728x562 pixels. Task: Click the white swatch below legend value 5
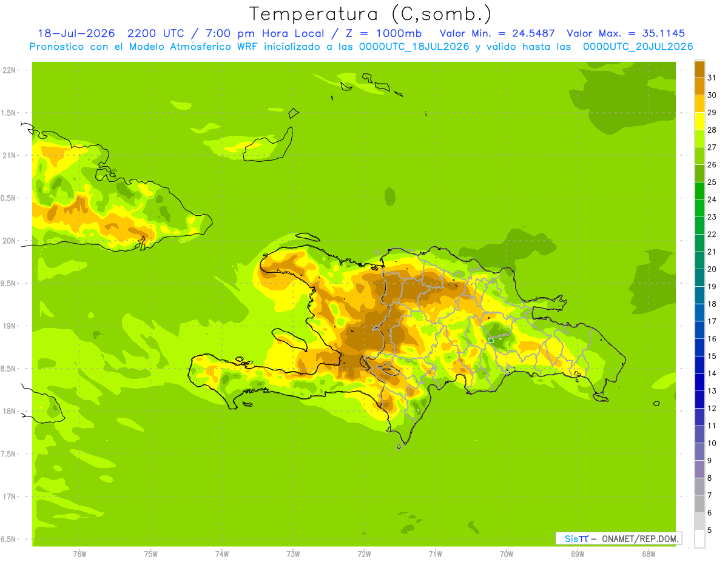(699, 539)
